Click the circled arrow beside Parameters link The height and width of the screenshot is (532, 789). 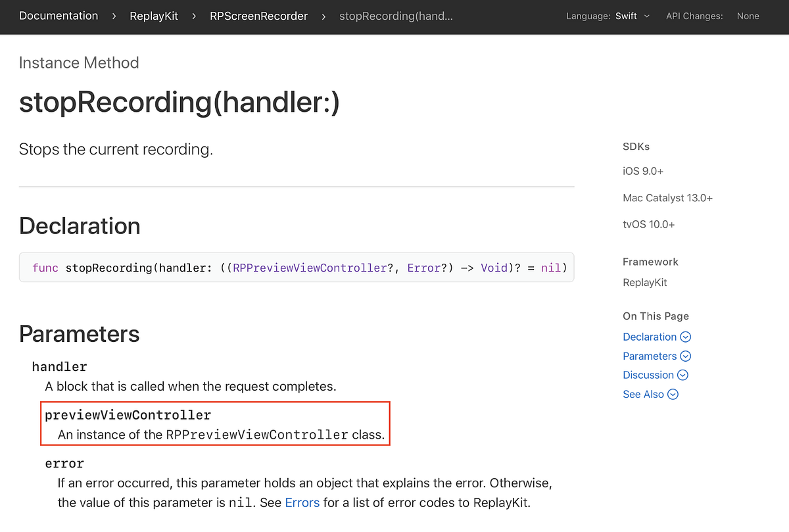[x=686, y=356]
